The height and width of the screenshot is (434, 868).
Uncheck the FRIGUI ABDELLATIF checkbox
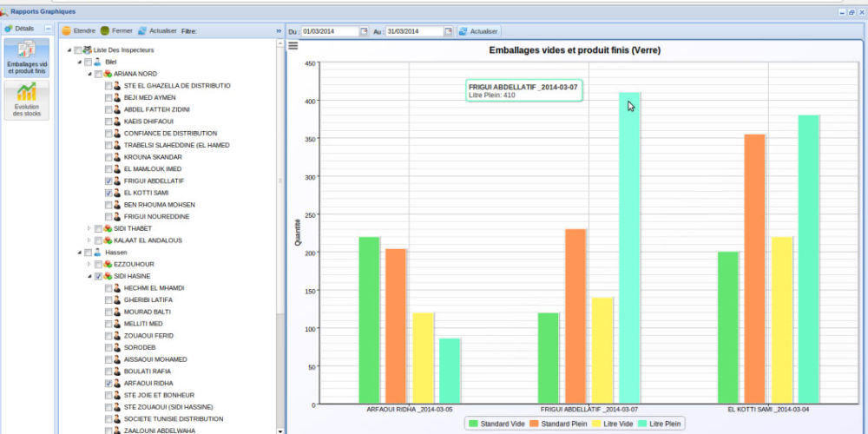point(108,181)
